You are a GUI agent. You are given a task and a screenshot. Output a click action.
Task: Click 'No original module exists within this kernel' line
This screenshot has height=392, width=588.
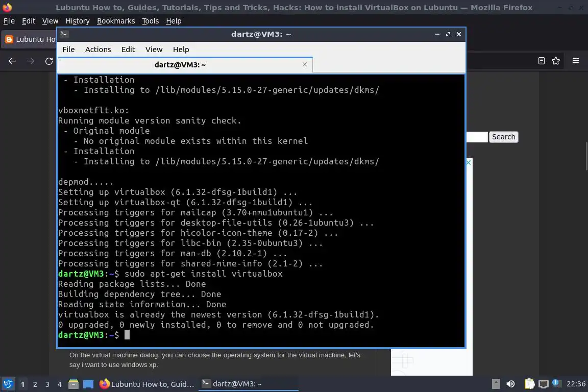coord(195,141)
